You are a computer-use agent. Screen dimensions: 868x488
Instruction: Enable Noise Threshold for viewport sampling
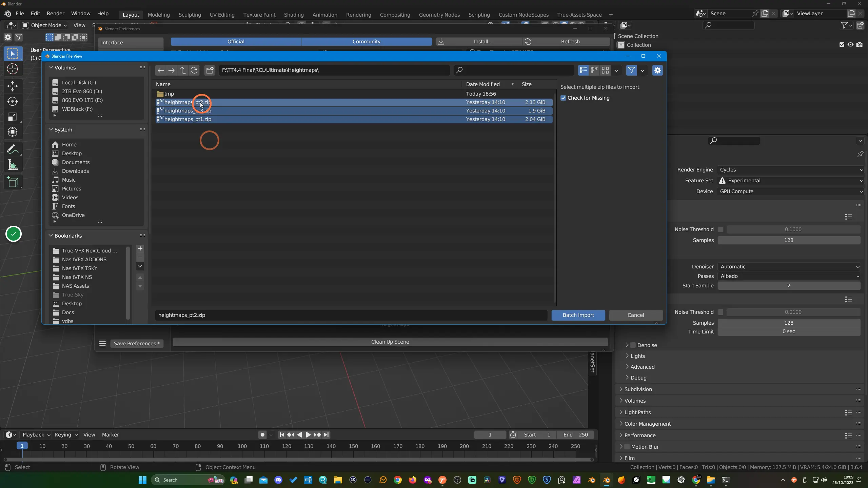pyautogui.click(x=721, y=229)
